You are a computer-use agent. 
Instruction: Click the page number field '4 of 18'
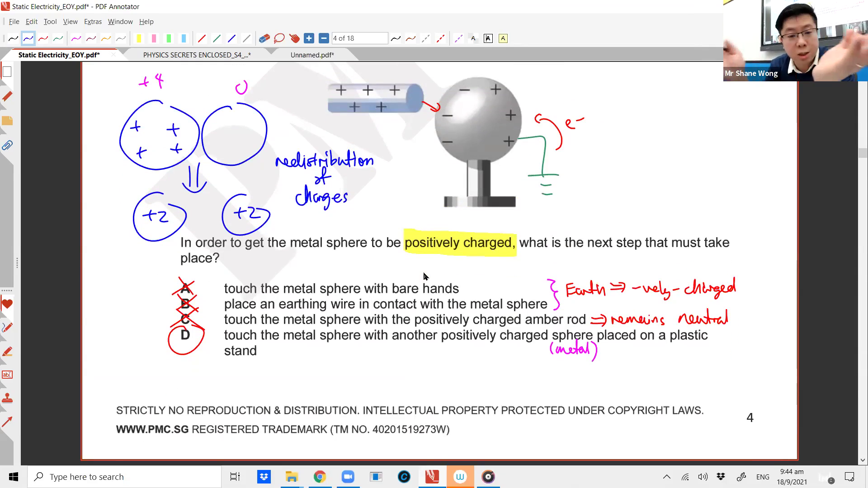(359, 38)
